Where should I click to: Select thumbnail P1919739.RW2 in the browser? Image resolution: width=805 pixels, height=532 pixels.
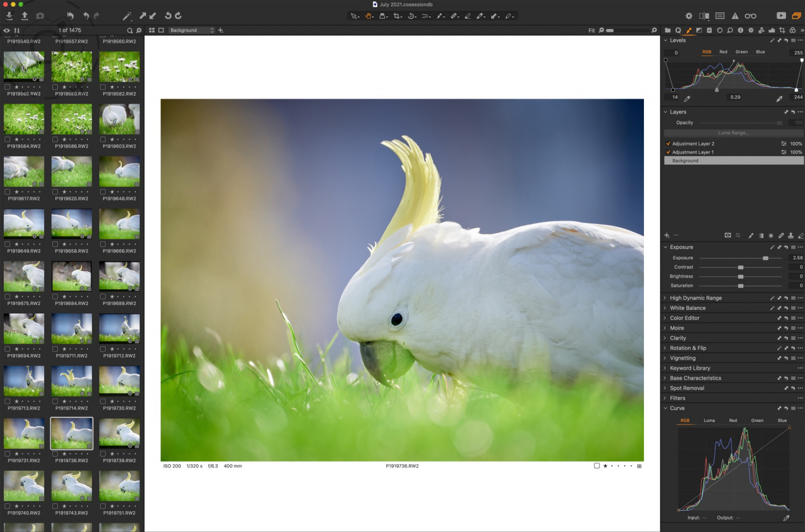pyautogui.click(x=119, y=433)
